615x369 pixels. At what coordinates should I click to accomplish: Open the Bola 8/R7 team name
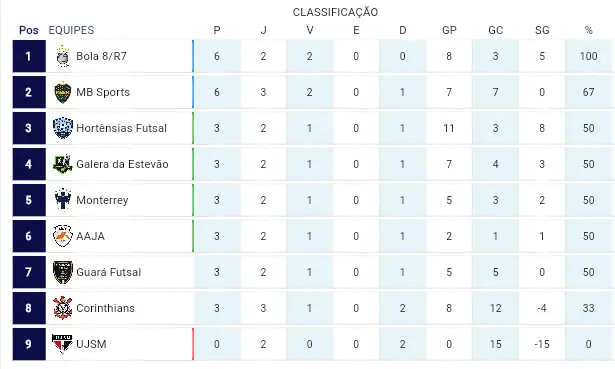[102, 56]
